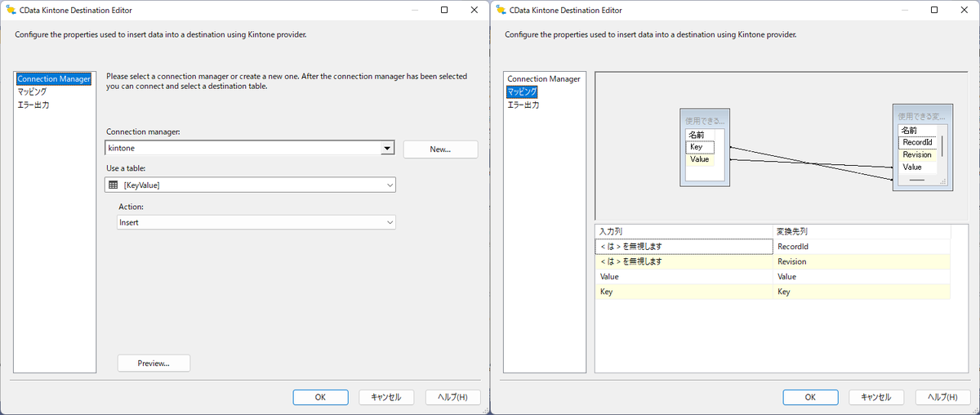
Task: Select Value in the destination columns box
Action: 919,167
